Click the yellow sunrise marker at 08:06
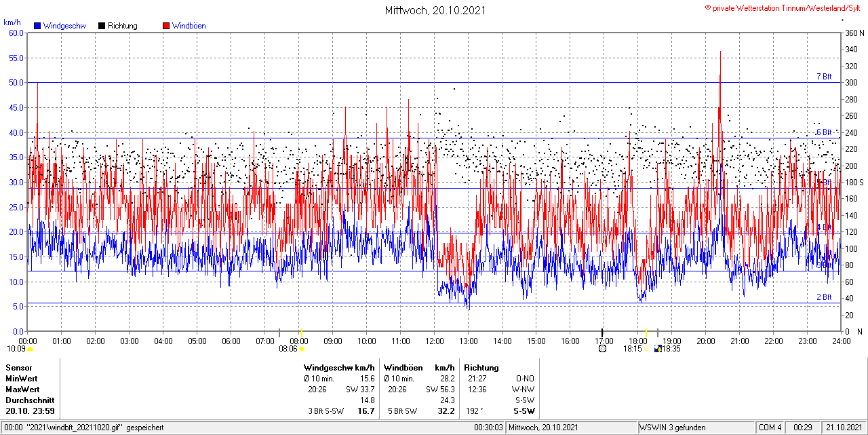The height and width of the screenshot is (435, 868). click(302, 349)
